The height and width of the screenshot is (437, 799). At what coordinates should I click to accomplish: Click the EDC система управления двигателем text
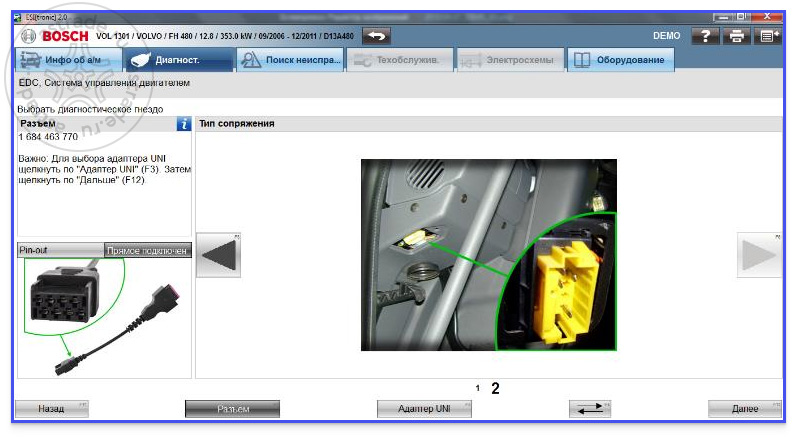104,83
